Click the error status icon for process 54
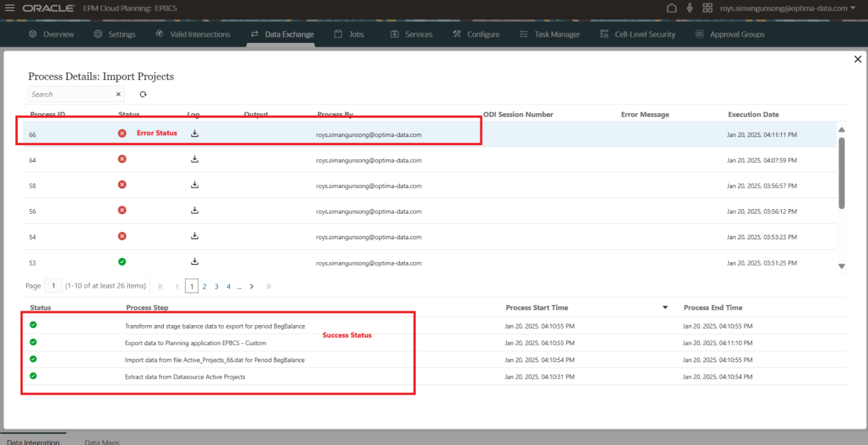The height and width of the screenshot is (445, 868). (122, 236)
